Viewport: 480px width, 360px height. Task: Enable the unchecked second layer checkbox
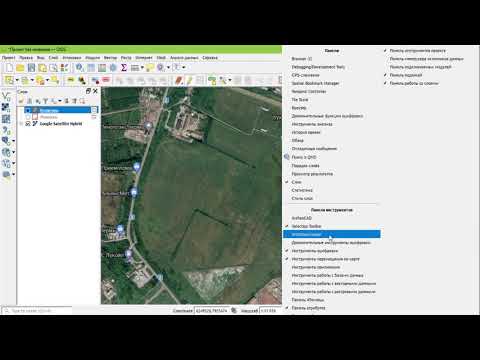click(28, 117)
